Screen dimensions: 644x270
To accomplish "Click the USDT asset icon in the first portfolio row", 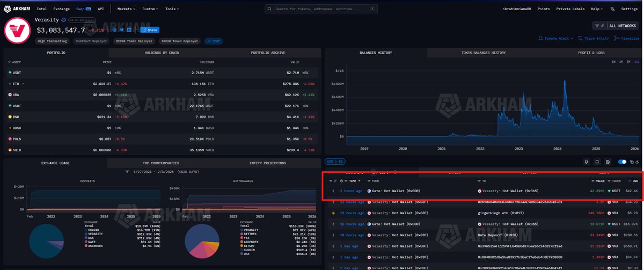I will pos(10,72).
